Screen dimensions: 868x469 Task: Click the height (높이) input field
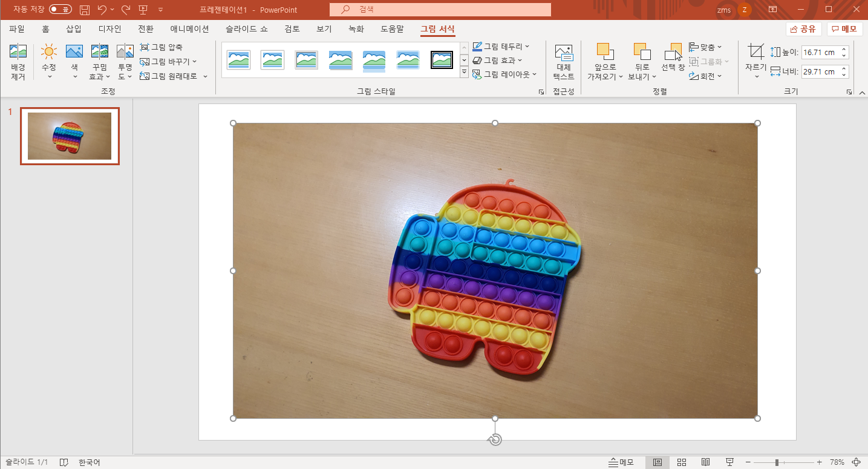pos(820,53)
